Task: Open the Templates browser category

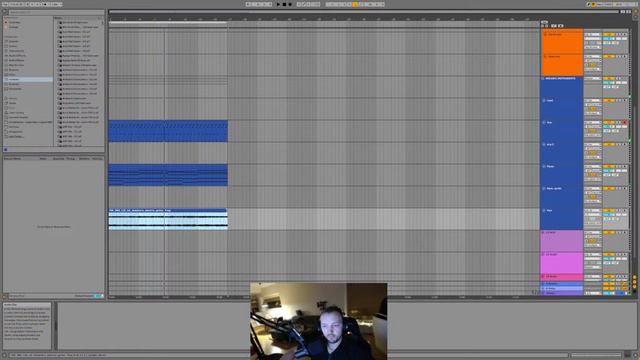Action: click(16, 89)
